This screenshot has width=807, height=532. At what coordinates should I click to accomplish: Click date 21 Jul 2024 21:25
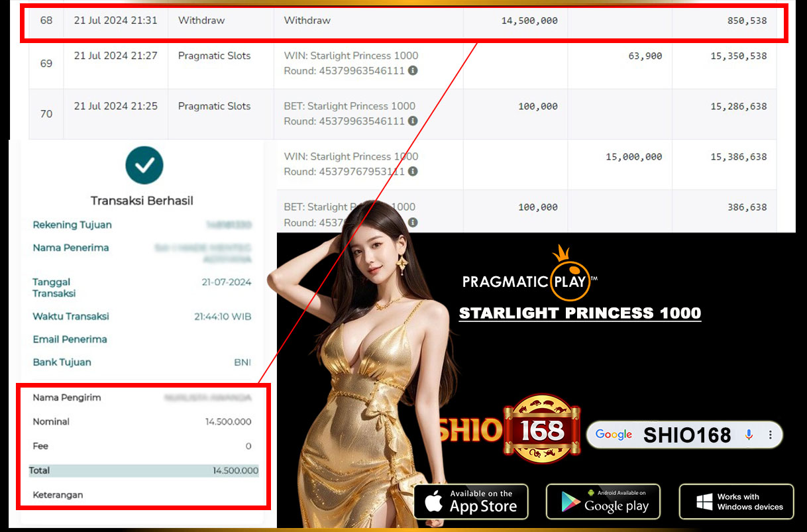116,106
